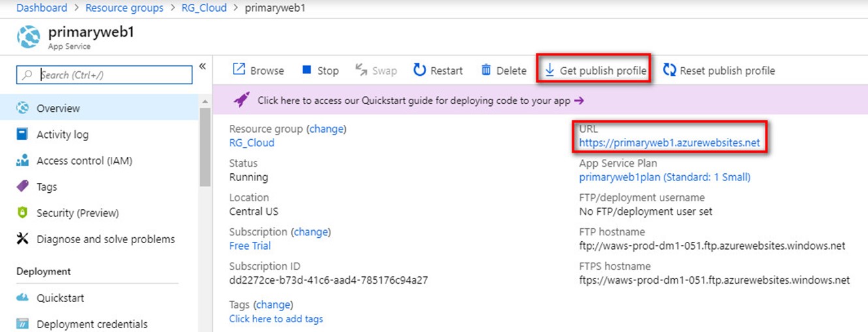Open primaryweb1plan App Service Plan link
Image resolution: width=868 pixels, height=332 pixels.
664,177
